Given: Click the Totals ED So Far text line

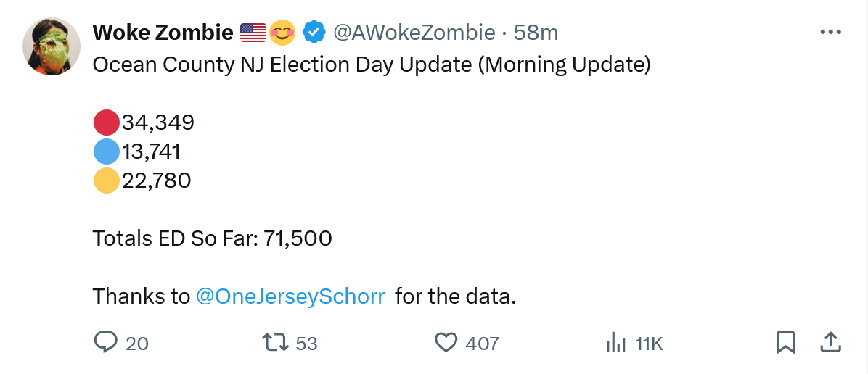Looking at the screenshot, I should [x=212, y=238].
